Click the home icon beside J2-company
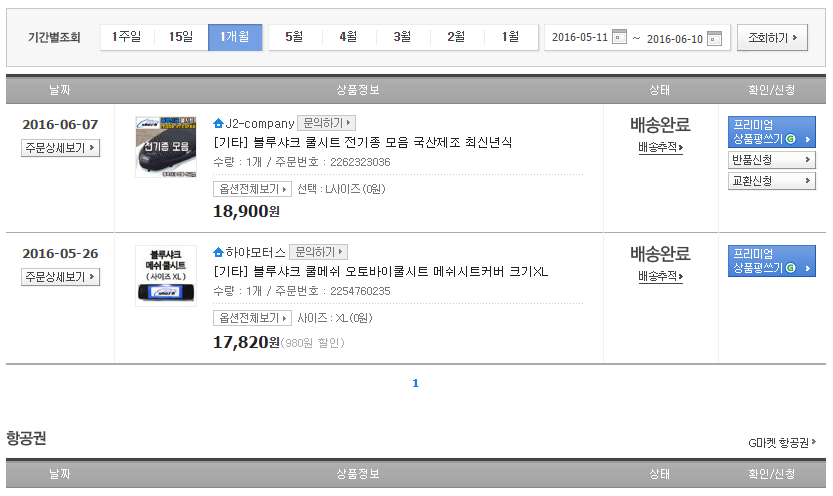 (218, 124)
